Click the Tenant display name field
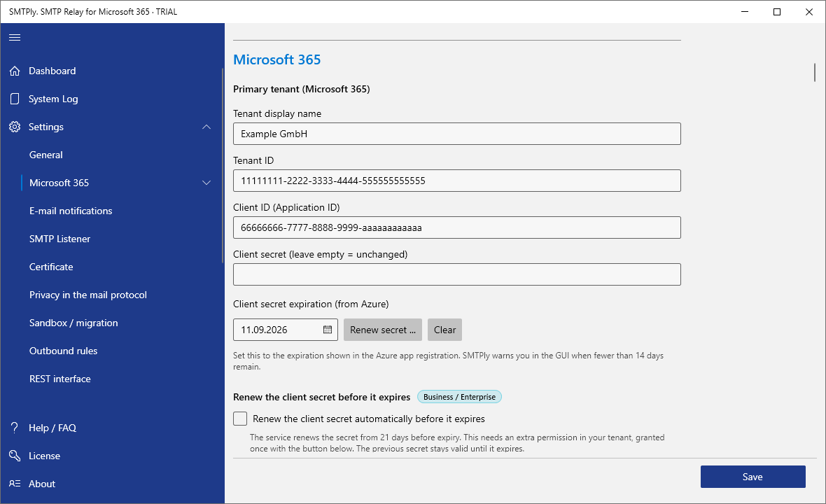 456,134
